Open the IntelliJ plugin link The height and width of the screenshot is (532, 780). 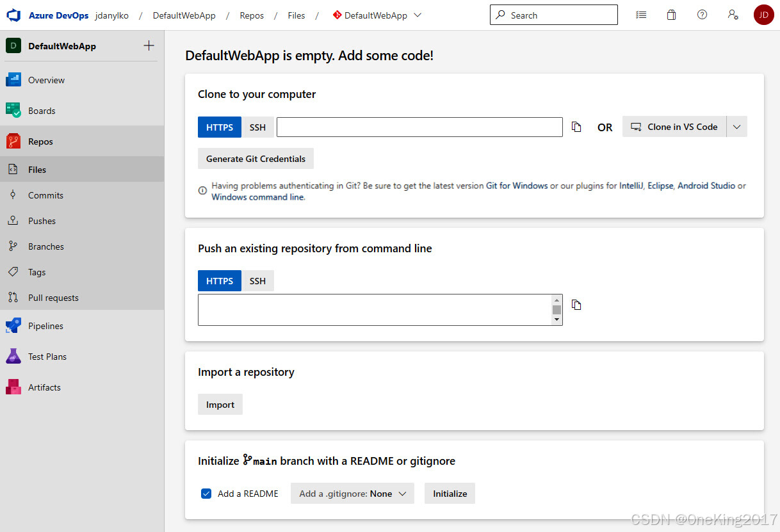pos(631,186)
